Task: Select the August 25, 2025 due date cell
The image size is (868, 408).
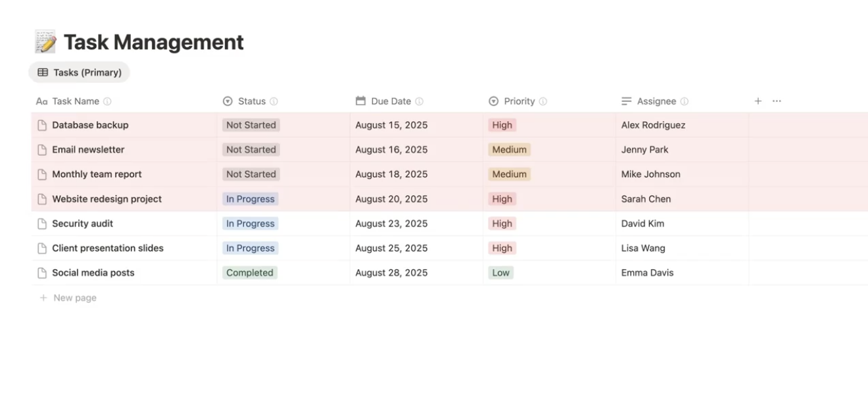Action: tap(391, 249)
